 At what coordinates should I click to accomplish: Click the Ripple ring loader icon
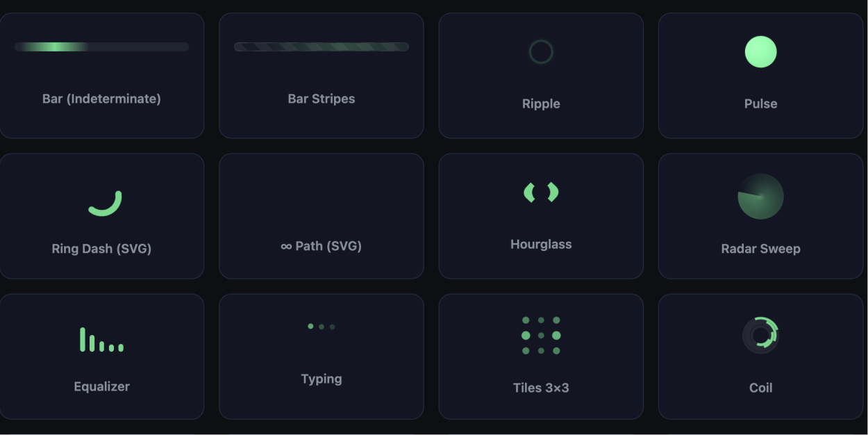tap(541, 52)
